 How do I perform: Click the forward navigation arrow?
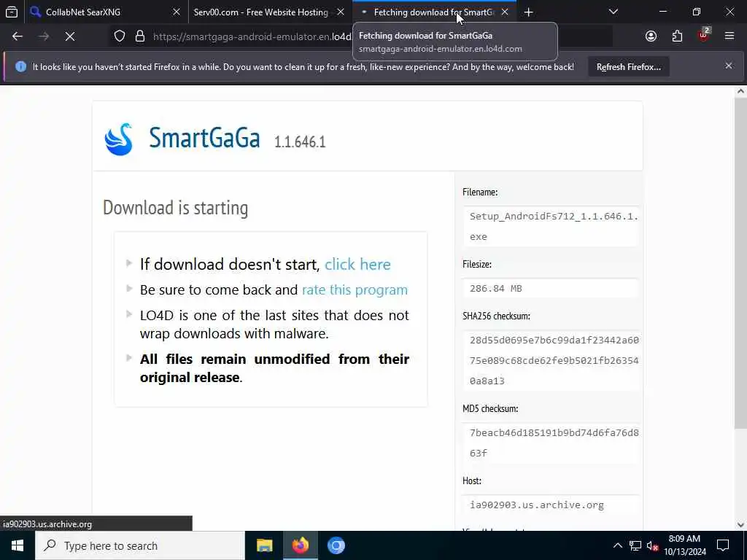pos(44,36)
